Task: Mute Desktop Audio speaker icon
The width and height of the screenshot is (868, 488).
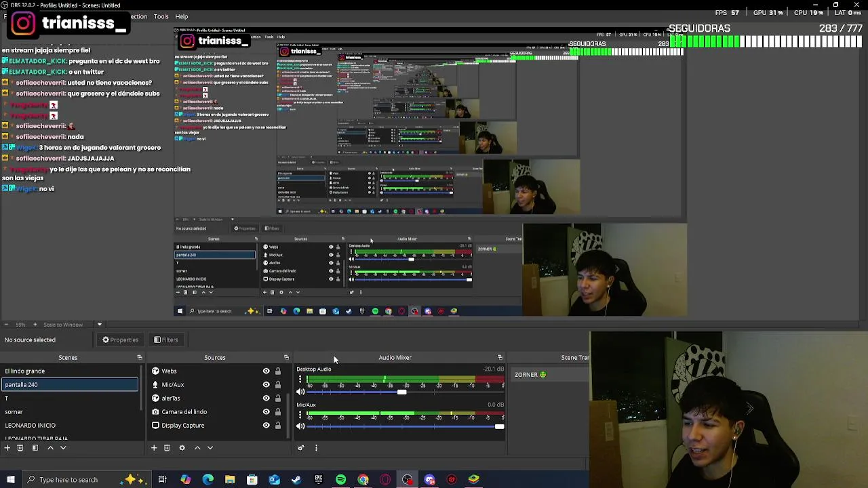Action: point(300,392)
